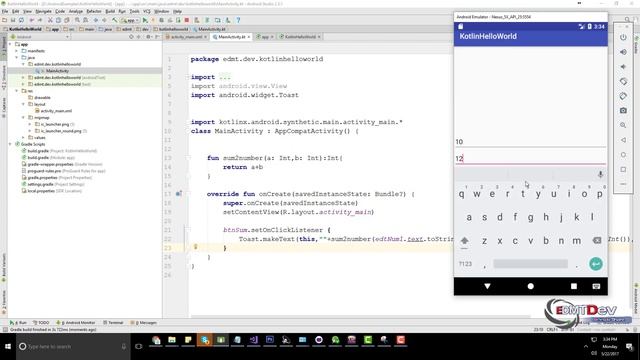Open the File menu
The image size is (640, 360).
[5, 11]
